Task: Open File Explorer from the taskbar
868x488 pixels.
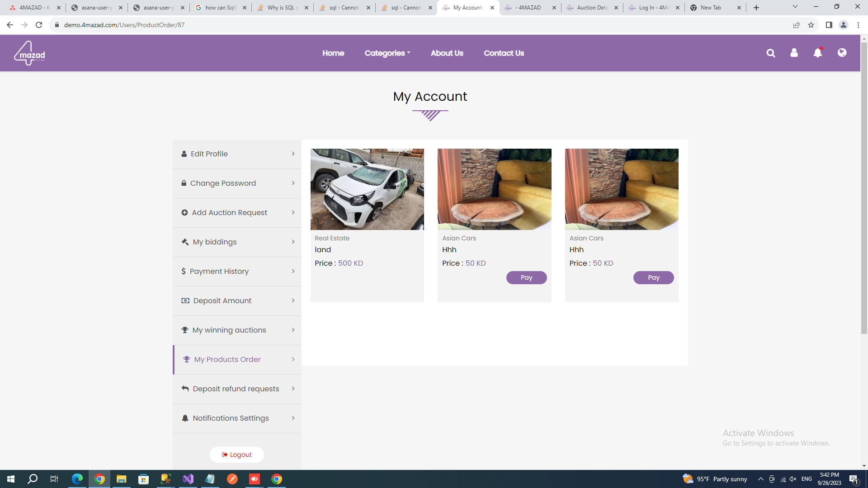Action: [x=121, y=479]
